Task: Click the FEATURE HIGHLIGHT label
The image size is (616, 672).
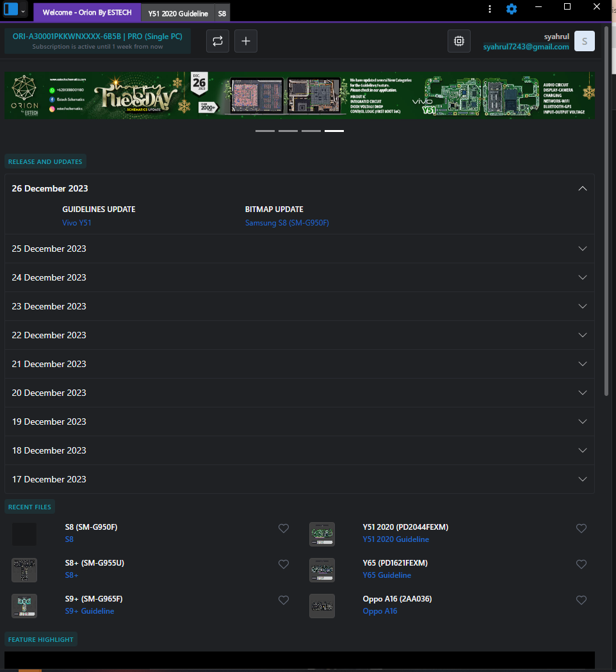Action: click(41, 639)
